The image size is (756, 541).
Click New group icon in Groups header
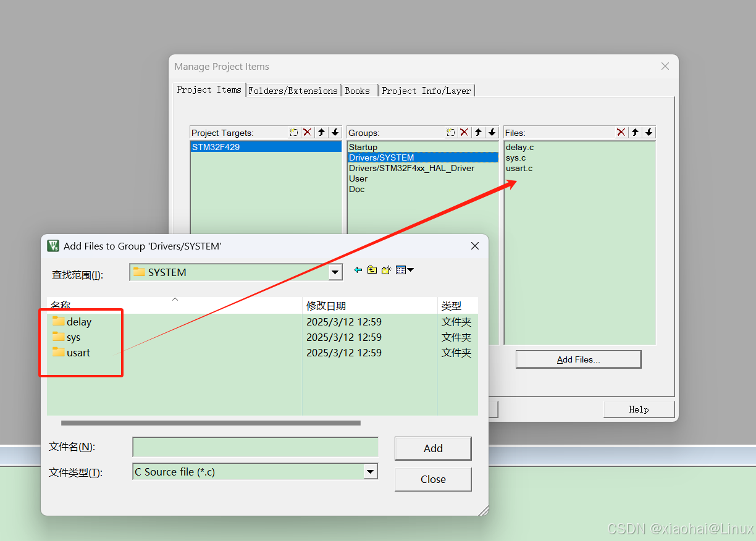tap(451, 132)
